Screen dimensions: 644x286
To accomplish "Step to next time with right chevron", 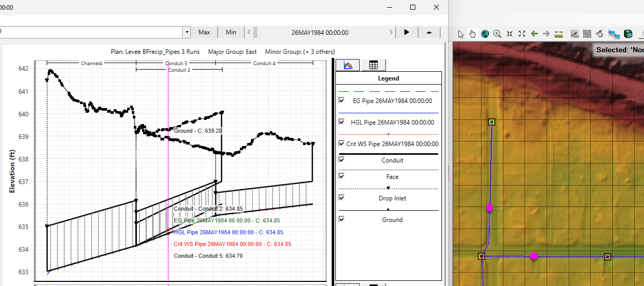I will (391, 32).
